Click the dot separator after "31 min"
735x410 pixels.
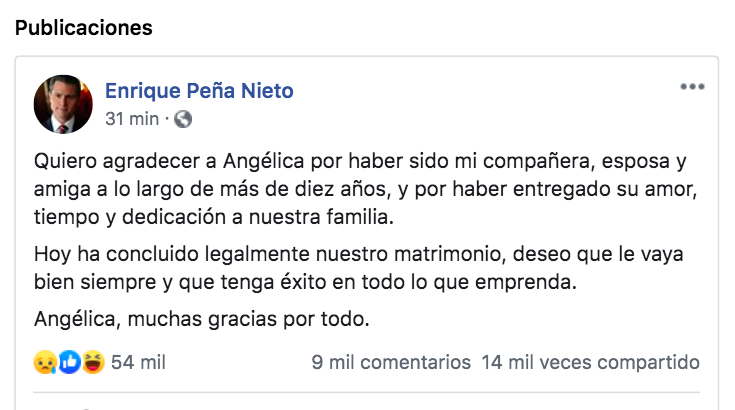(167, 119)
